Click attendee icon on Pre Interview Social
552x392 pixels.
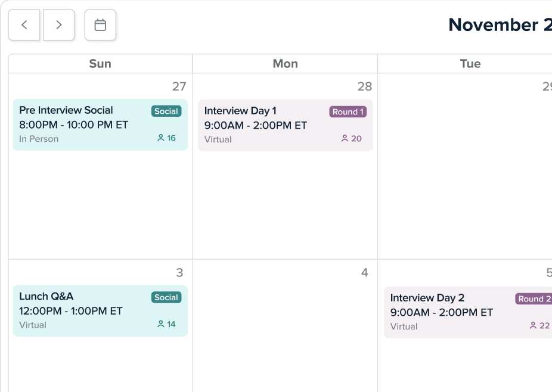pos(160,138)
